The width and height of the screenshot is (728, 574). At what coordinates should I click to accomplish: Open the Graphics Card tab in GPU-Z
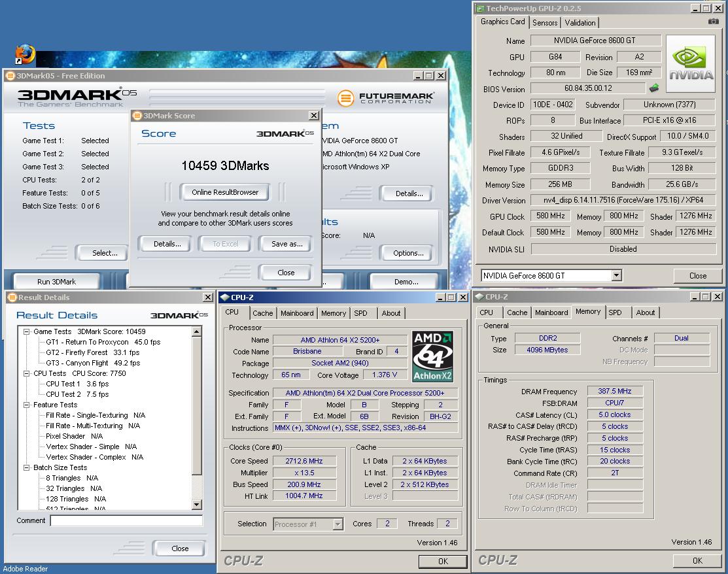coord(502,22)
